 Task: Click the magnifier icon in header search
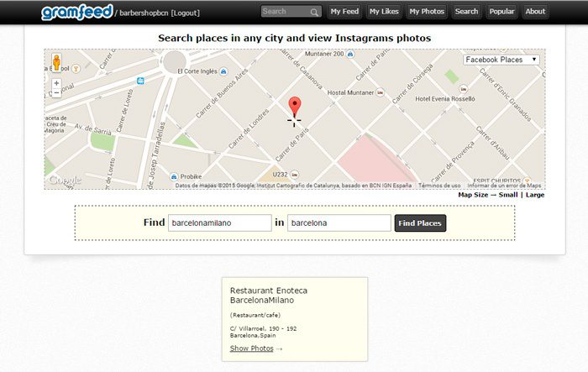pos(314,13)
